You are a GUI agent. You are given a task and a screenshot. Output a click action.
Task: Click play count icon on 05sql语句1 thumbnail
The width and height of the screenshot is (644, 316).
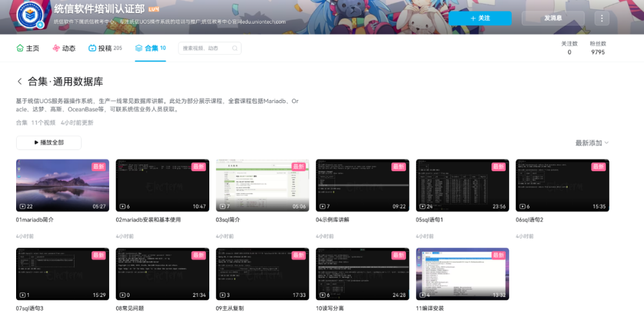coord(421,206)
